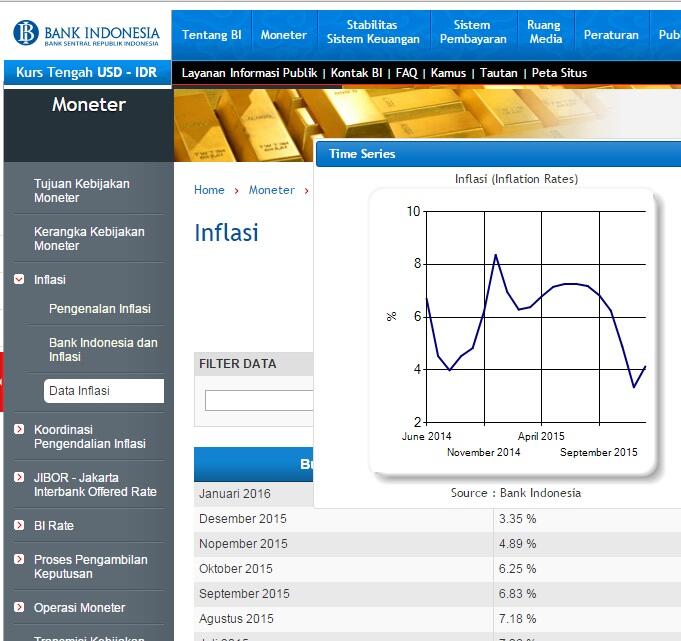Click the 6.25 % value
This screenshot has width=681, height=641.
tap(517, 568)
